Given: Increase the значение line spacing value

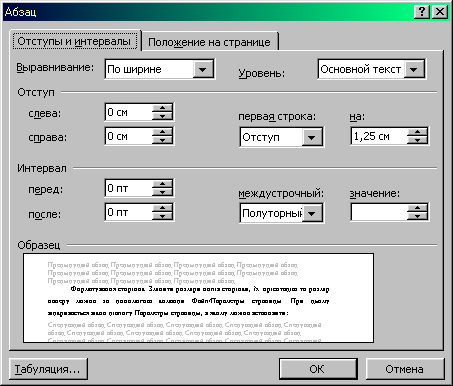Looking at the screenshot, I should (x=417, y=208).
